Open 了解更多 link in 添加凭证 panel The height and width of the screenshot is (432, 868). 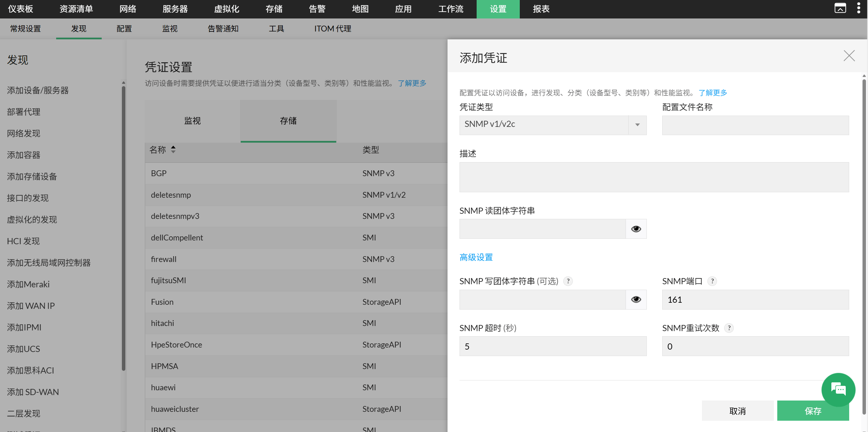click(713, 93)
